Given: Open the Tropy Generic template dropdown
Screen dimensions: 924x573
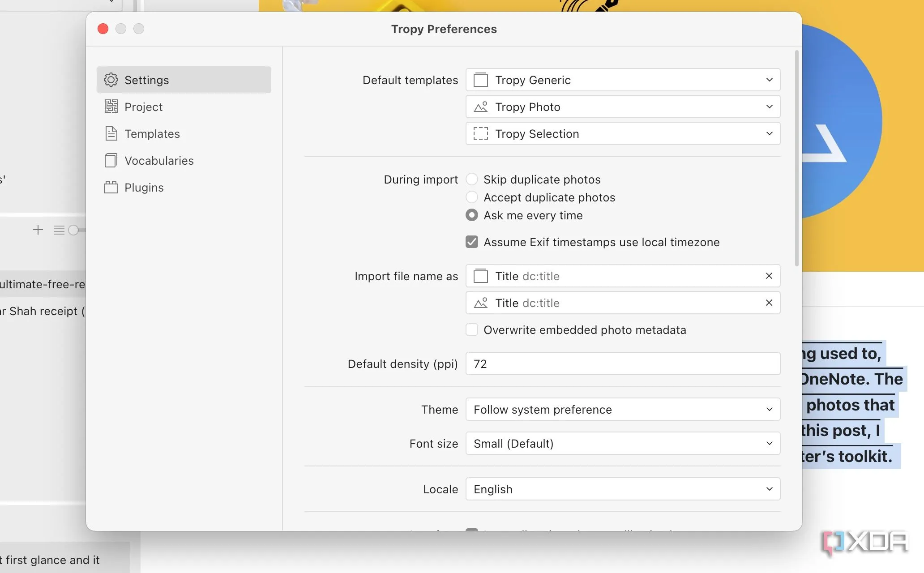Looking at the screenshot, I should click(623, 80).
